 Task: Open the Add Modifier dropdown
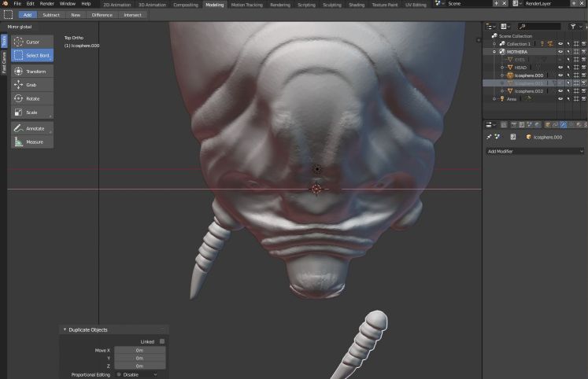point(535,151)
